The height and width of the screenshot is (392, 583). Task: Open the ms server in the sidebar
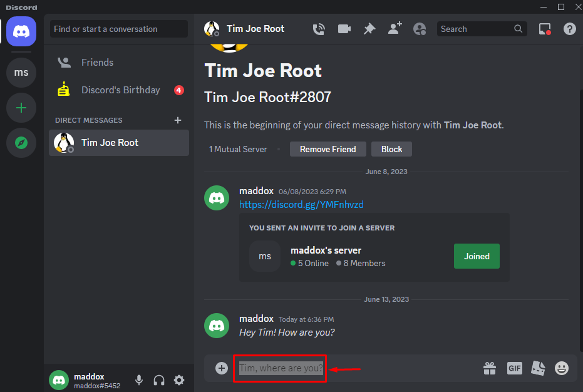pyautogui.click(x=21, y=73)
